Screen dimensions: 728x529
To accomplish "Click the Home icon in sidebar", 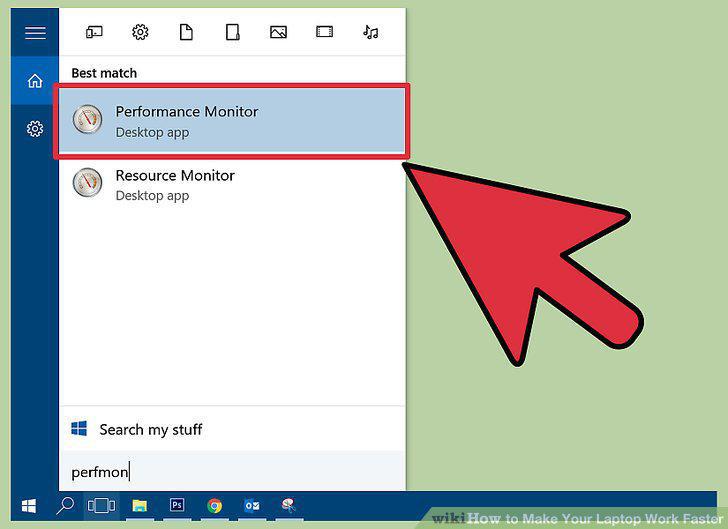I will (35, 81).
